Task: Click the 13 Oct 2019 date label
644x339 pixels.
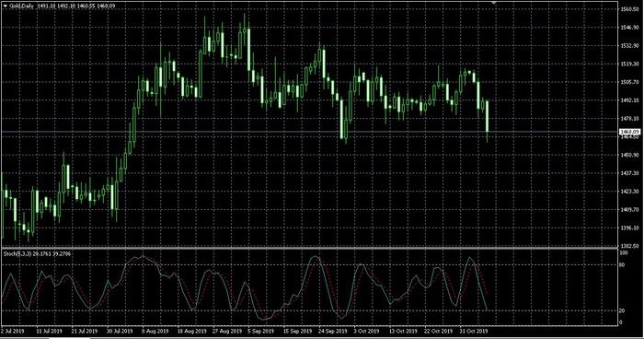Action: [x=403, y=331]
